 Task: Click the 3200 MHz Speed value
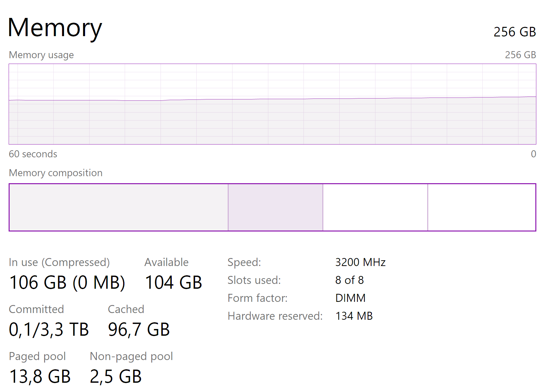click(360, 262)
